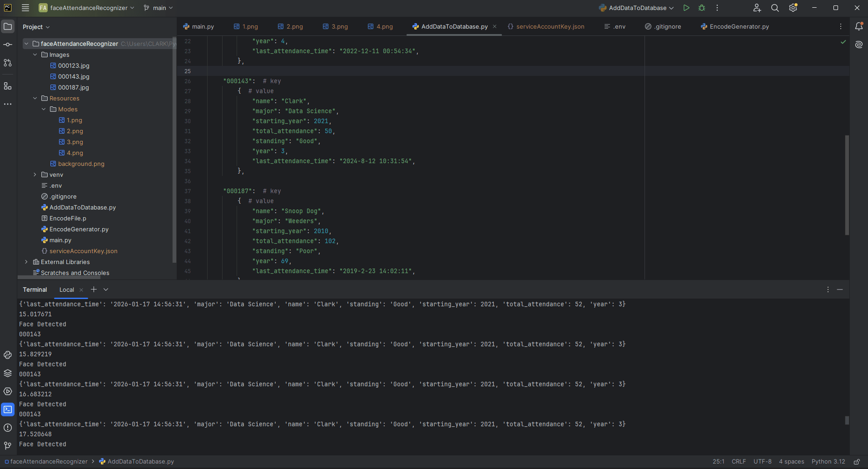Click line number 37 in gutter

click(188, 191)
